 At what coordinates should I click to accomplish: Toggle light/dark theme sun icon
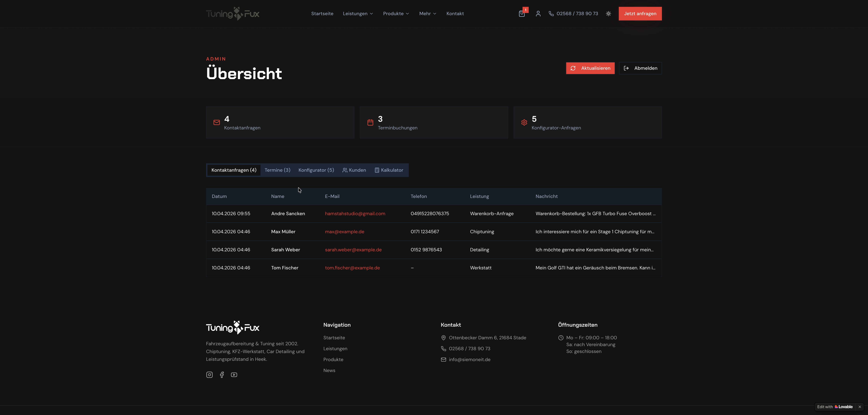[x=608, y=14]
